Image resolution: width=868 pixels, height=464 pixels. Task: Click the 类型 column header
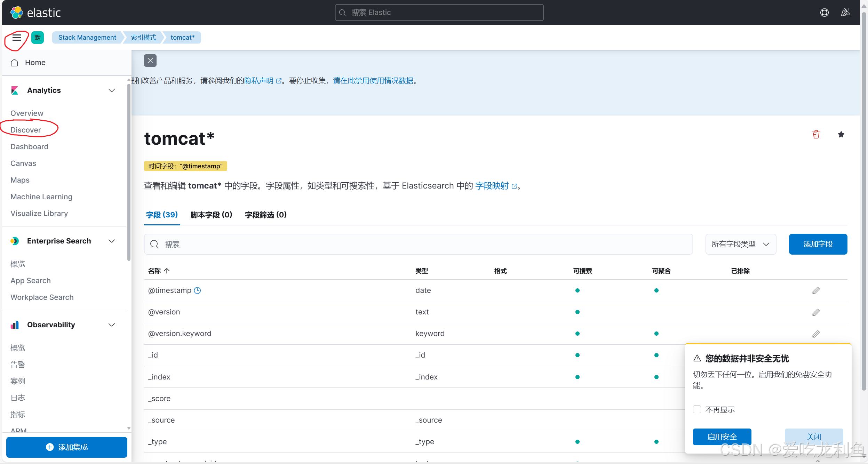(422, 271)
